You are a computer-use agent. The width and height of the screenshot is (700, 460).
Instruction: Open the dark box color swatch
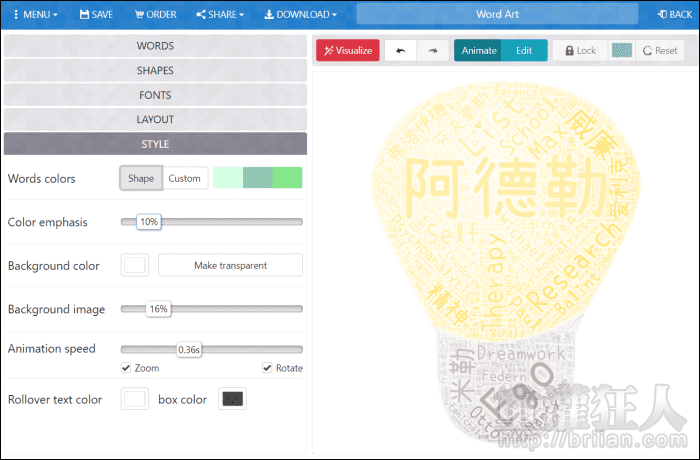232,399
